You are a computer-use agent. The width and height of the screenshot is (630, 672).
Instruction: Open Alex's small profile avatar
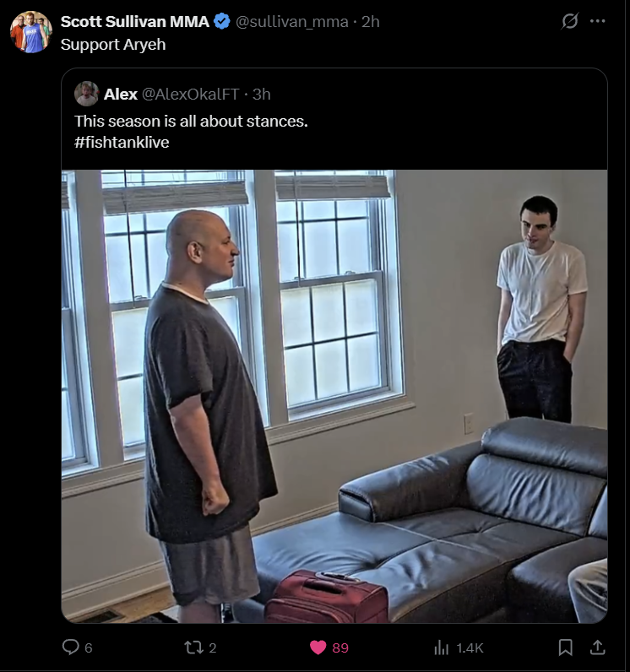click(x=87, y=94)
